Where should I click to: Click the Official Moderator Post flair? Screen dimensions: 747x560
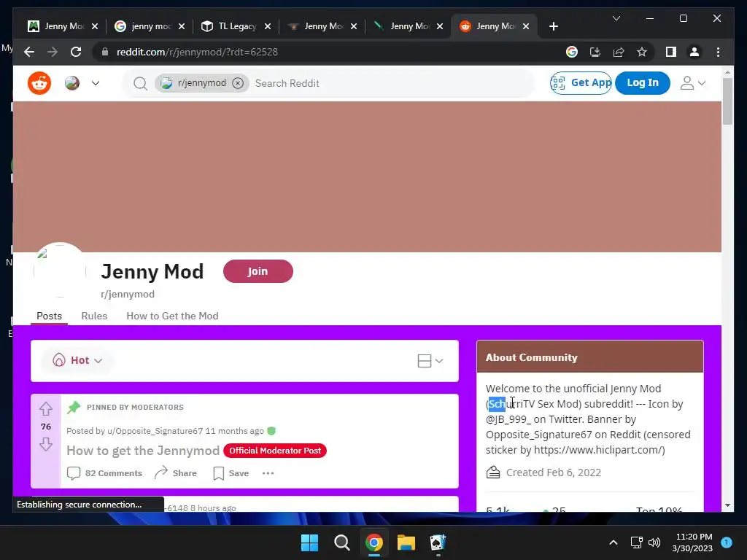click(275, 451)
